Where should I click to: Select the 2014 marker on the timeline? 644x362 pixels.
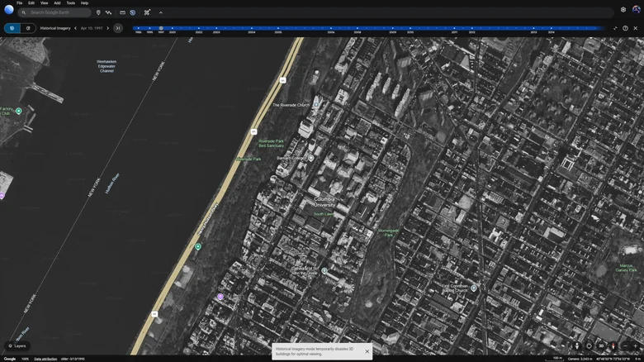(552, 29)
